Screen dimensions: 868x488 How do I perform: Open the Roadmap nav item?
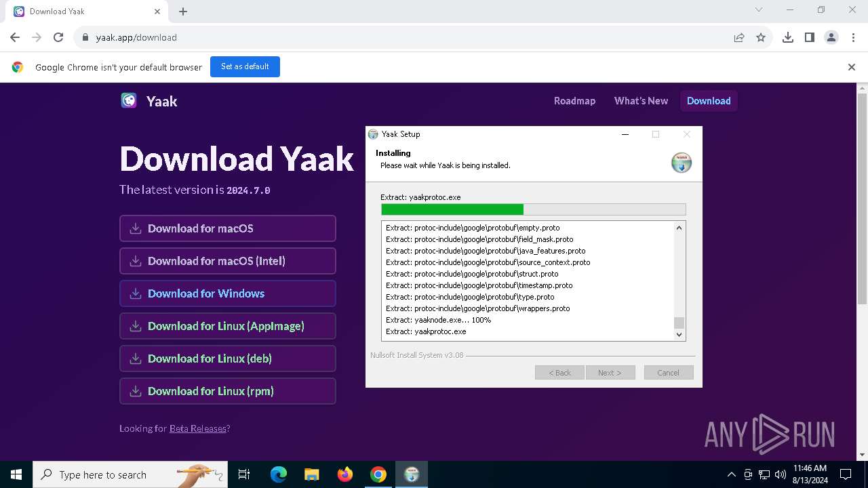coord(574,101)
